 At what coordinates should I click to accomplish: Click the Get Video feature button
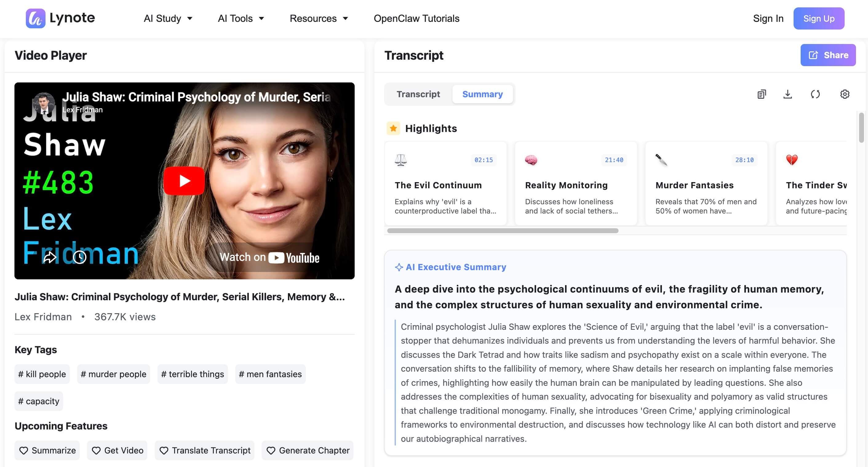tap(117, 450)
